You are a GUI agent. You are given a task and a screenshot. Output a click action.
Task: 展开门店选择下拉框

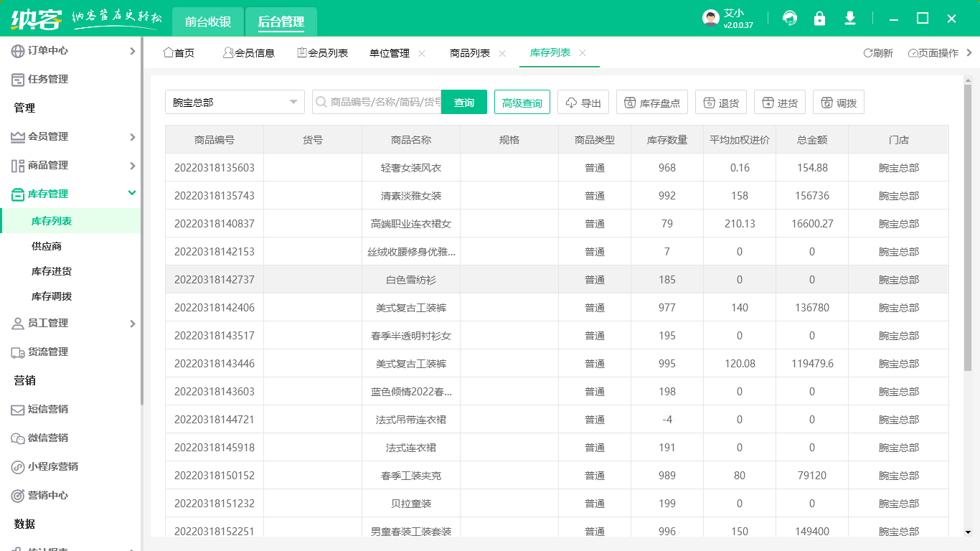click(x=294, y=102)
